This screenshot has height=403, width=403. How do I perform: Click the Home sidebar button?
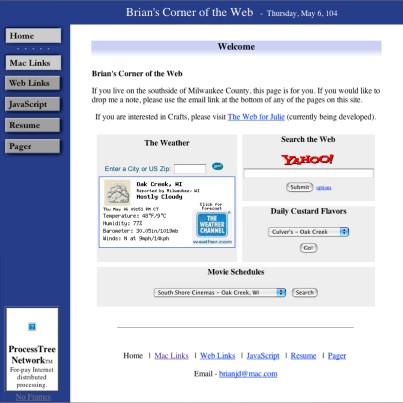click(33, 36)
